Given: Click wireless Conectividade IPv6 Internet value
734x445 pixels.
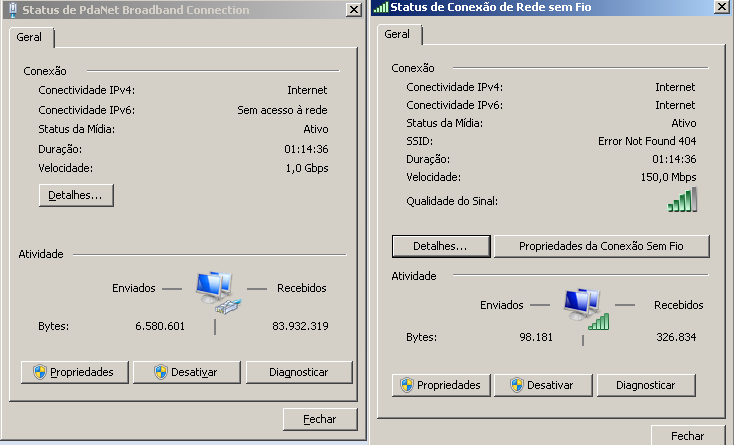Looking at the screenshot, I should 675,105.
